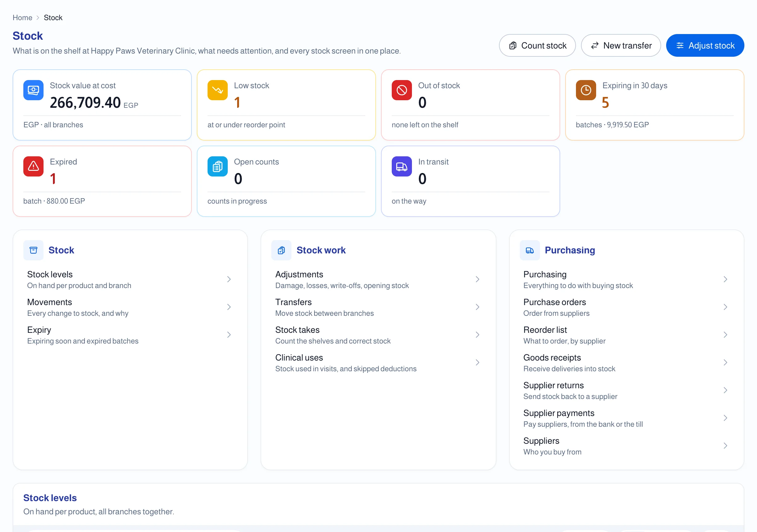Image resolution: width=757 pixels, height=532 pixels.
Task: Open Supplier payments using its chevron
Action: (725, 418)
